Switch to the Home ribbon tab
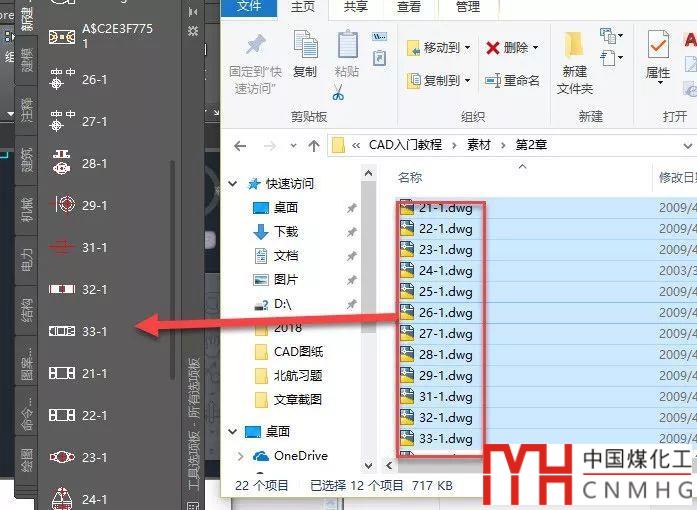Screen dimensions: 697x510 (x=303, y=6)
